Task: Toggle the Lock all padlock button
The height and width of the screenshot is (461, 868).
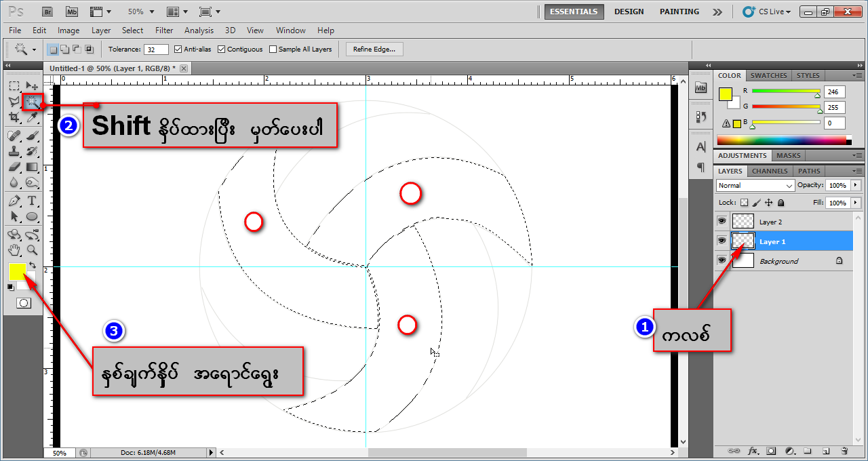Action: tap(781, 203)
